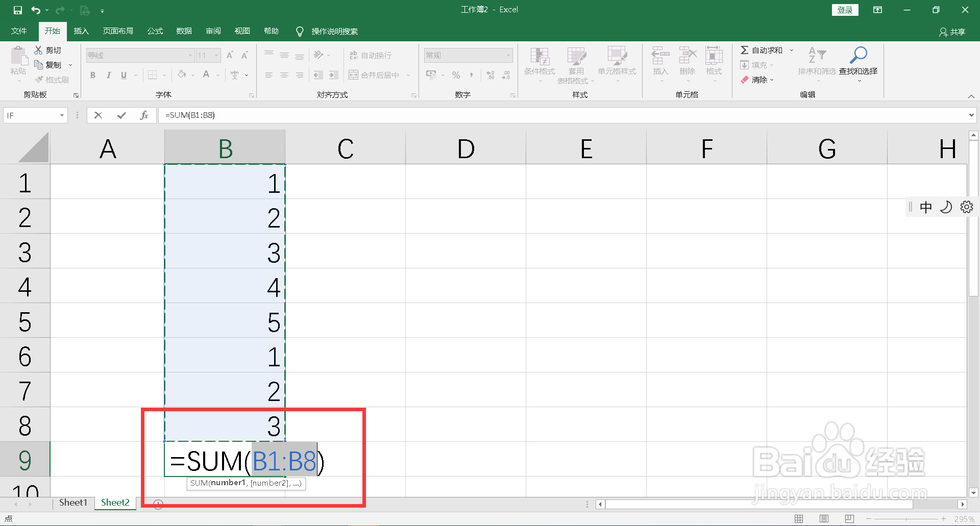The image size is (980, 526).
Task: Switch to Insert (插入) tab
Action: pos(81,31)
